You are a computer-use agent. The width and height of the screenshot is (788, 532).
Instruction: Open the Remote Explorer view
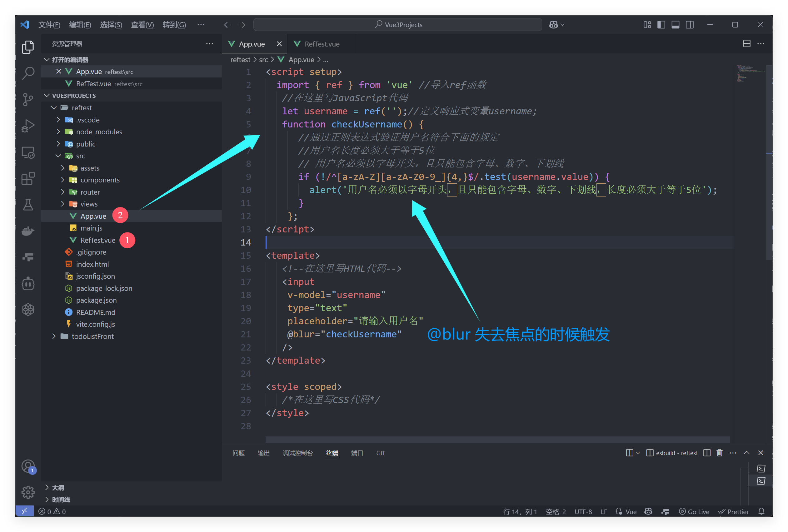(x=28, y=152)
